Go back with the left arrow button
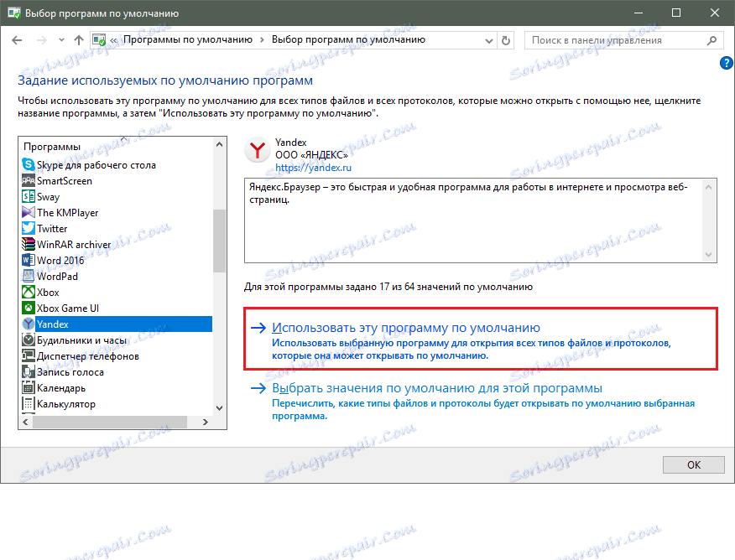This screenshot has width=735, height=560. pos(17,40)
